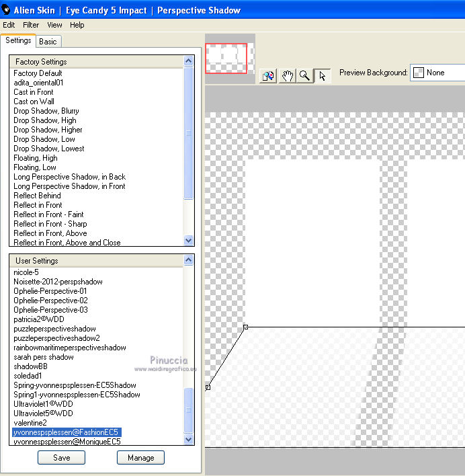Image resolution: width=465 pixels, height=476 pixels.
Task: Select Long Perspective Shadow, in Front
Action: click(x=69, y=186)
